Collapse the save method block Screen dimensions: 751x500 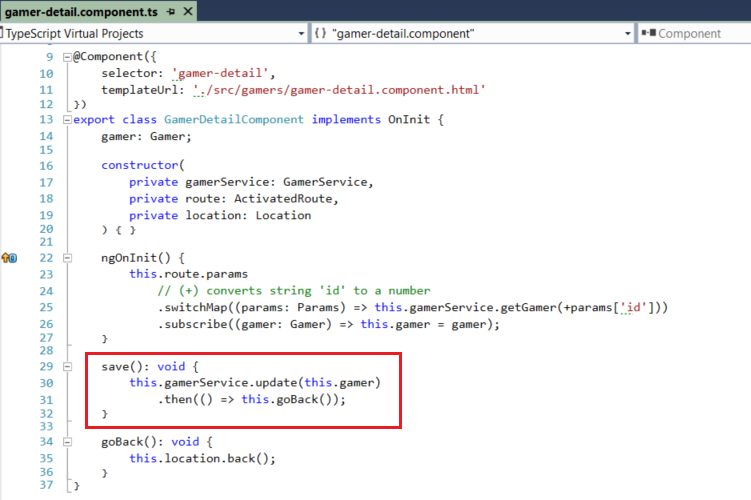tap(67, 367)
